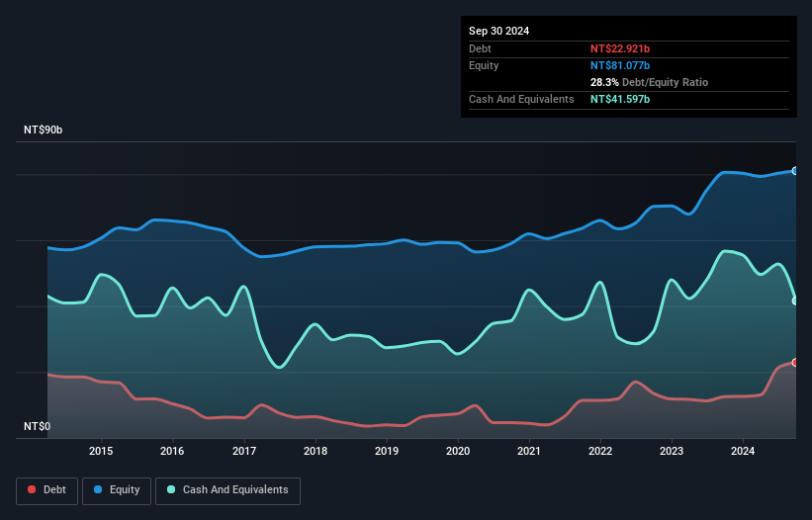Click the 2024 x-axis label
The height and width of the screenshot is (520, 812).
click(743, 451)
